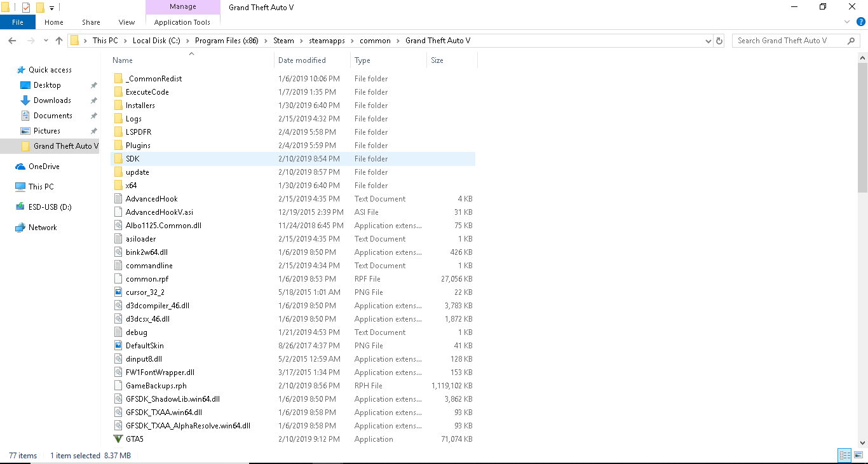This screenshot has height=464, width=868.
Task: Open the Customize Quick Access Toolbar dropdown
Action: point(51,8)
